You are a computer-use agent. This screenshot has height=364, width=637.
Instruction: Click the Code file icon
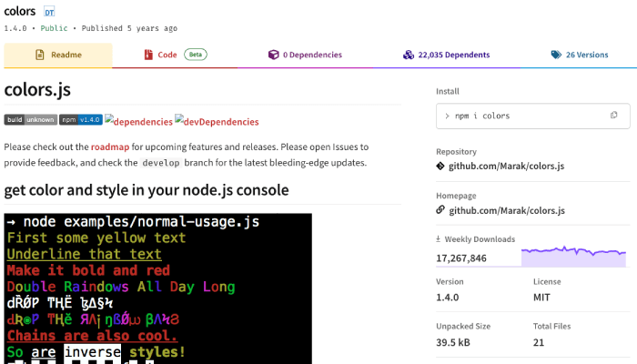(x=148, y=55)
